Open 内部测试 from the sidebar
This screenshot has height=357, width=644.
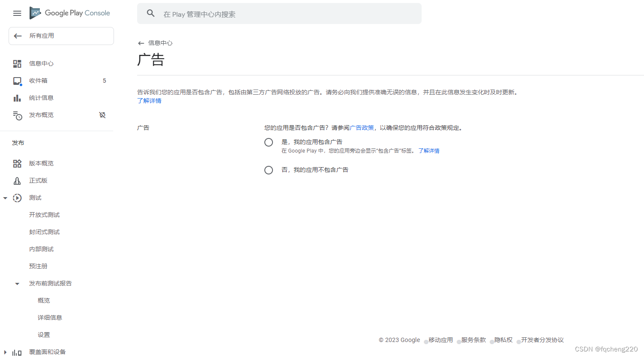tap(41, 249)
